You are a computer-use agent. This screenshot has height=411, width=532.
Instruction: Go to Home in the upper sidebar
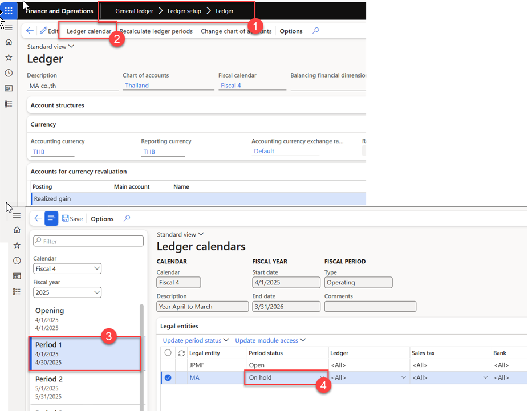9,42
